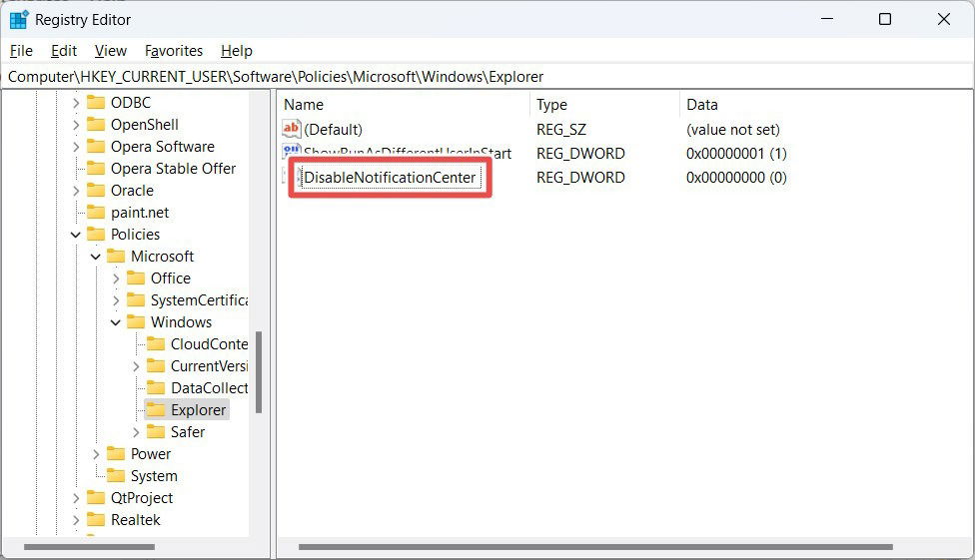975x560 pixels.
Task: Collapse the Microsoft key
Action: (x=96, y=257)
